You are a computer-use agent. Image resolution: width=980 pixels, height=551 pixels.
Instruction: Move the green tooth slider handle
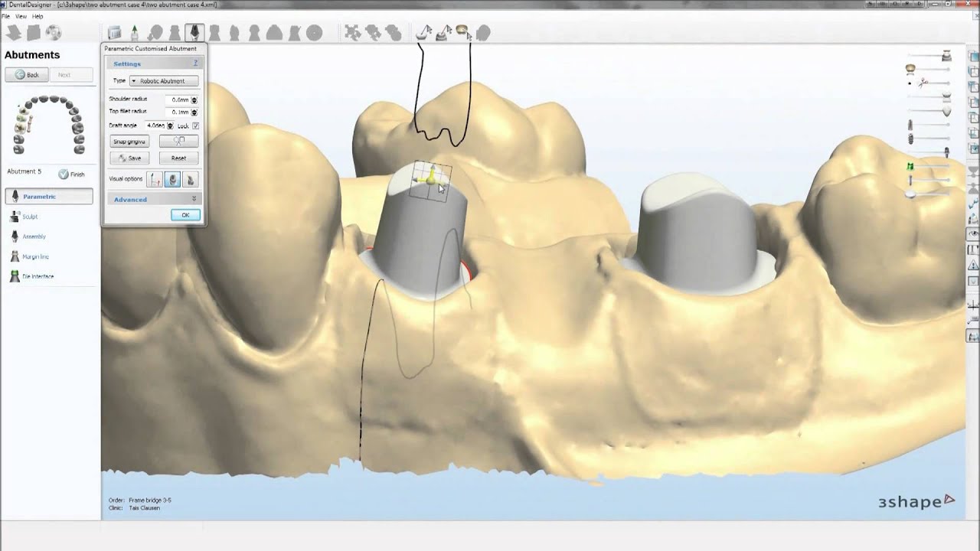pos(910,166)
